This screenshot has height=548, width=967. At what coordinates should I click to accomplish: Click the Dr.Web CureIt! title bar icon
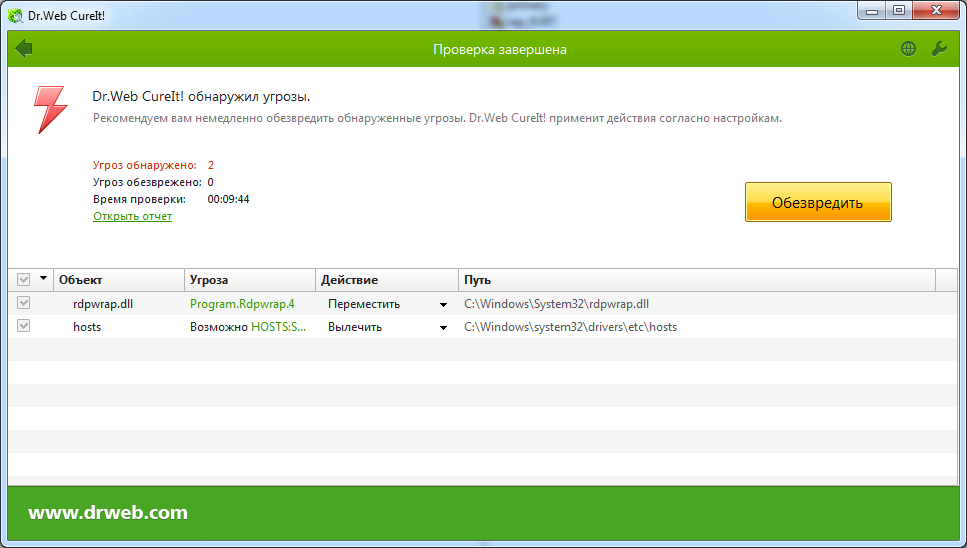tap(15, 15)
